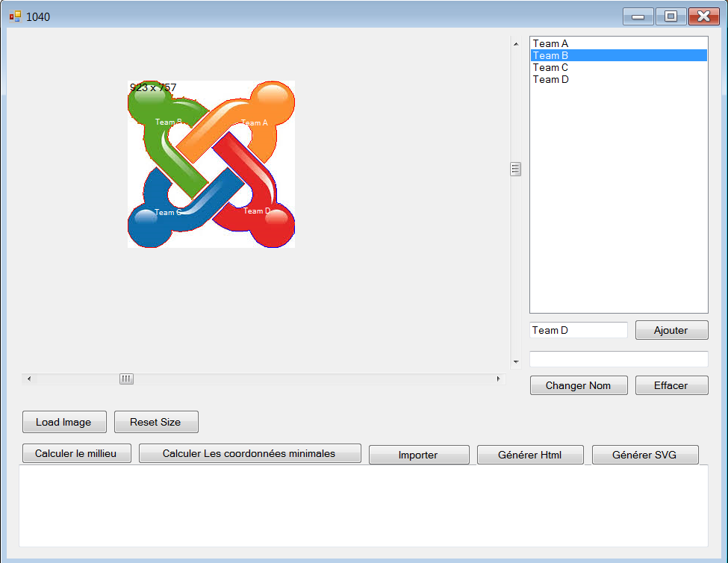The width and height of the screenshot is (728, 563).
Task: Click the application icon in title bar
Action: pyautogui.click(x=16, y=16)
